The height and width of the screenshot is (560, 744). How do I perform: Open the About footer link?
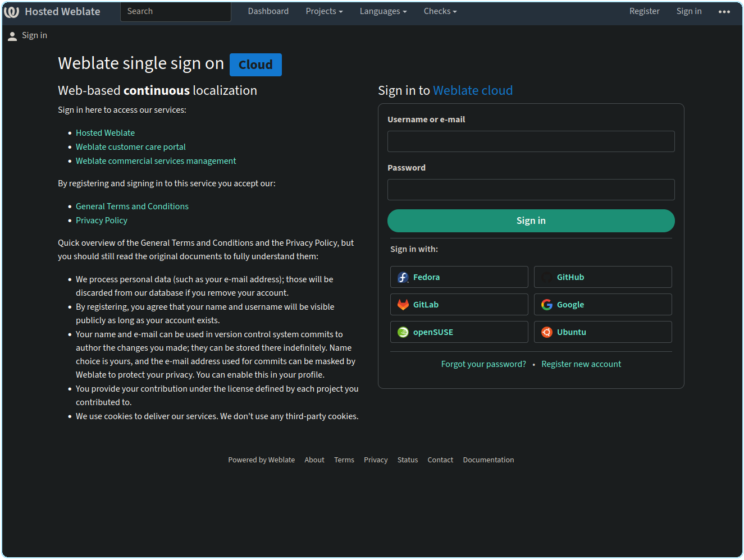[314, 460]
